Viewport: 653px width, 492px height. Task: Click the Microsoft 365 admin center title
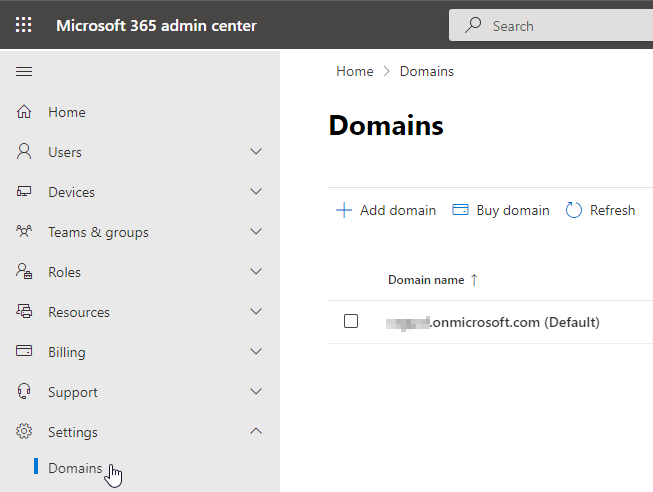pos(156,25)
